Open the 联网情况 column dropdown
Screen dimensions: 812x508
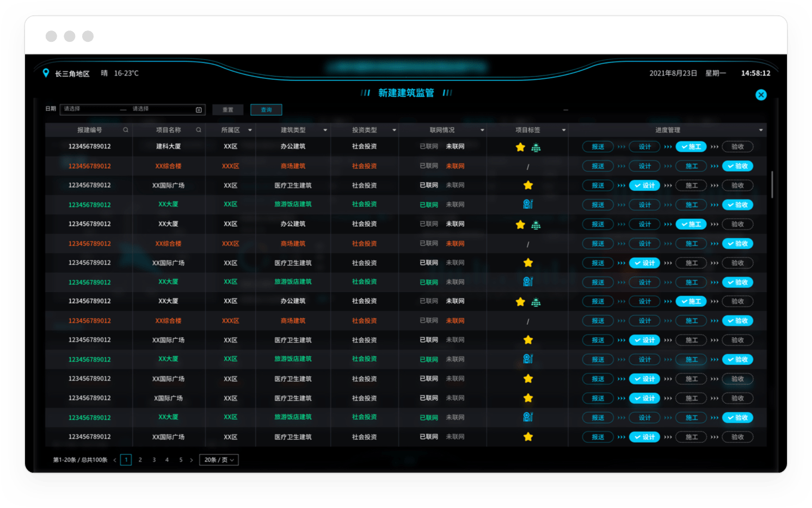coord(482,130)
